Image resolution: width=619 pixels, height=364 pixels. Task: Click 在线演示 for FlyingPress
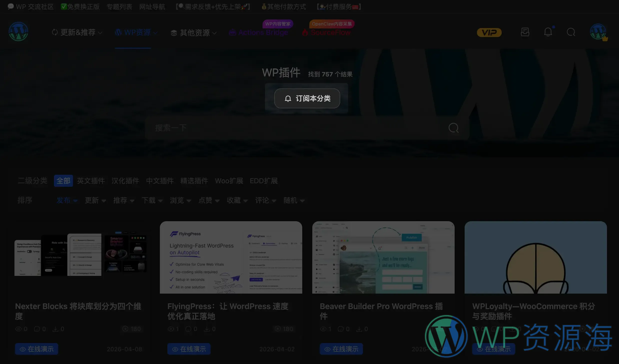189,349
